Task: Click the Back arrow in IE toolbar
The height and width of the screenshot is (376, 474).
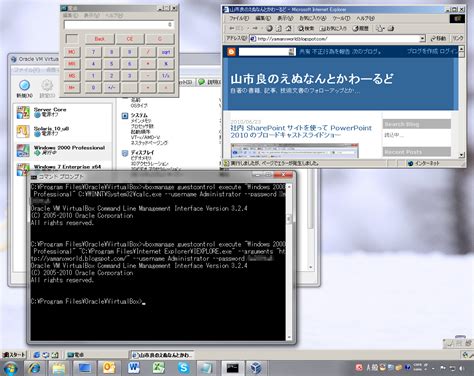Action: pos(232,29)
